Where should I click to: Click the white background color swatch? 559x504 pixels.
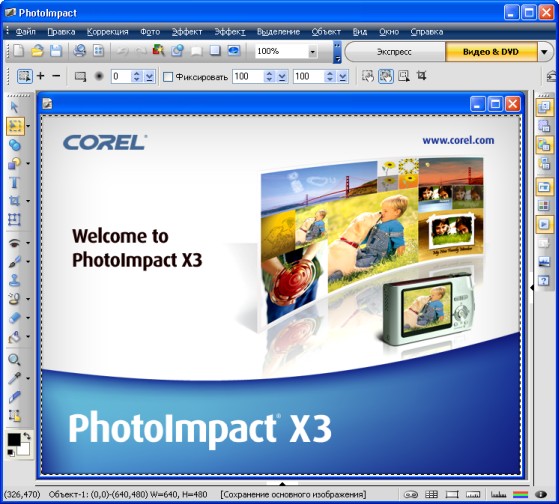(x=24, y=449)
